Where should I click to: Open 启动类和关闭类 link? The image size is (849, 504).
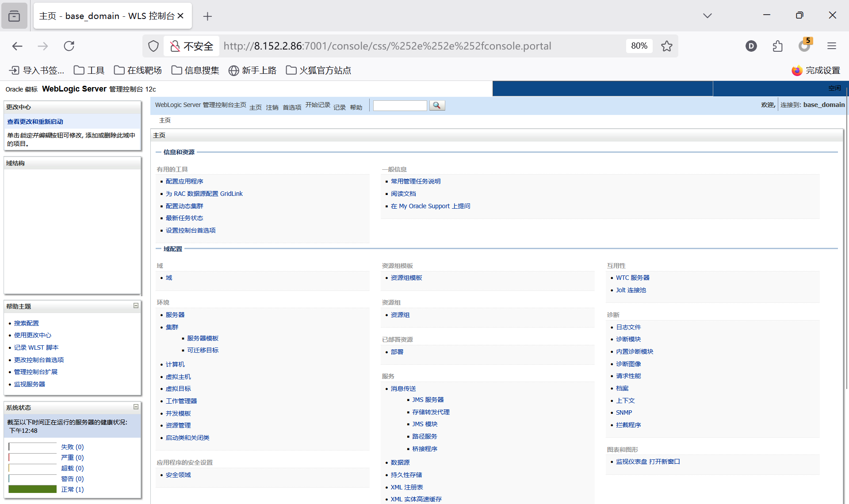tap(187, 438)
